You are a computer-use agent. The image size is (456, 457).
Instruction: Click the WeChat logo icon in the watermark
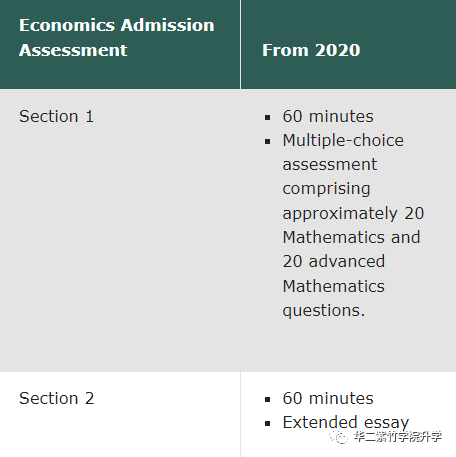click(339, 437)
